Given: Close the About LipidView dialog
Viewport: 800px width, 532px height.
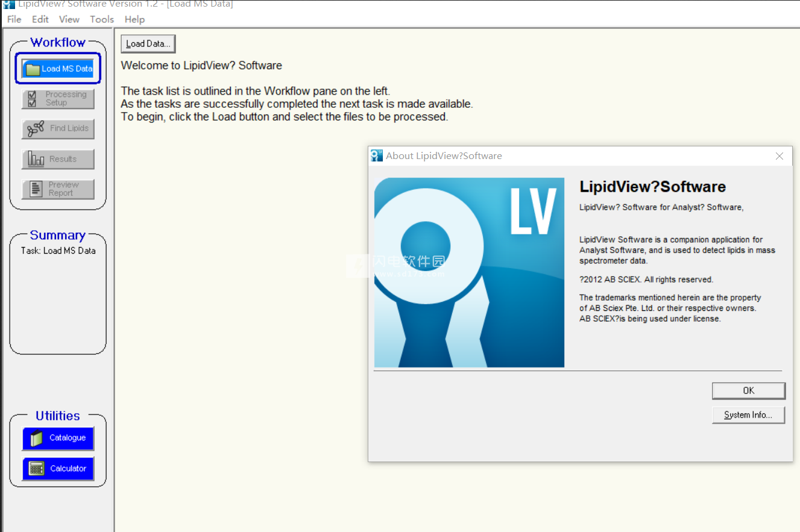Looking at the screenshot, I should [780, 156].
